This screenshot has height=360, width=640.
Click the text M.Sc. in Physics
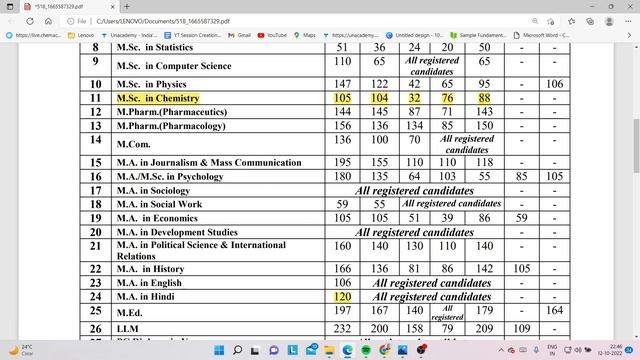tap(151, 84)
